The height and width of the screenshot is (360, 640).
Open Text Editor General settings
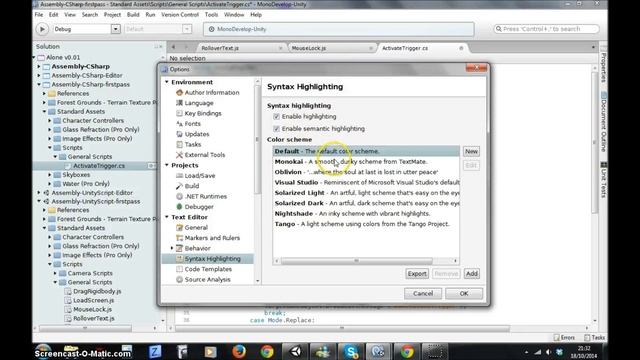click(x=196, y=227)
